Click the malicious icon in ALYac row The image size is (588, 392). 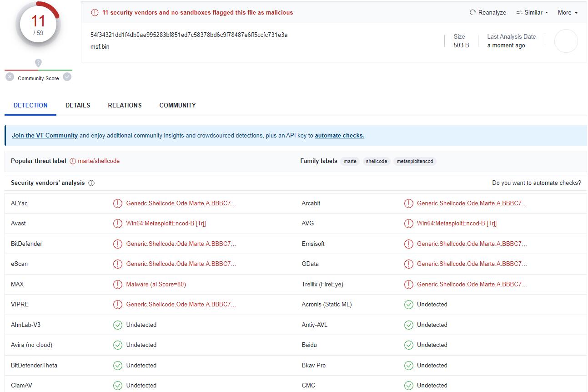pyautogui.click(x=118, y=204)
